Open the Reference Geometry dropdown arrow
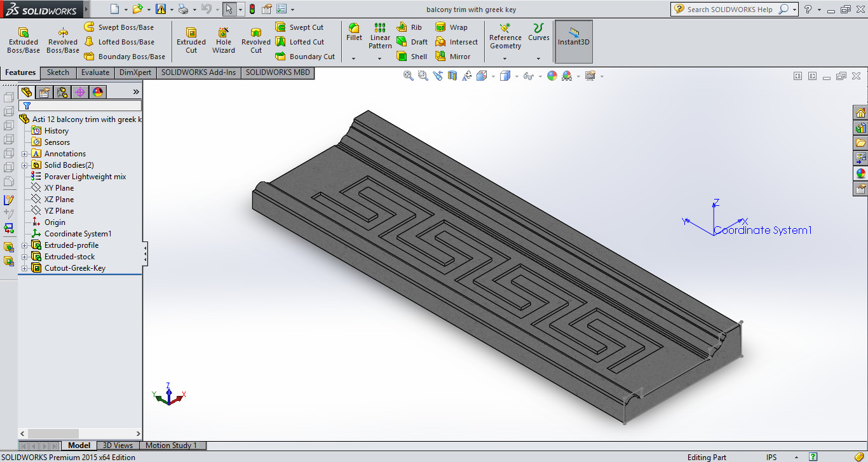The height and width of the screenshot is (462, 868). coord(505,58)
